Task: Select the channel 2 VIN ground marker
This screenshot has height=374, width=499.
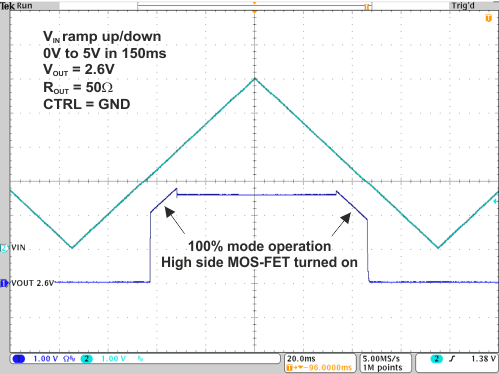Action: pyautogui.click(x=4, y=248)
